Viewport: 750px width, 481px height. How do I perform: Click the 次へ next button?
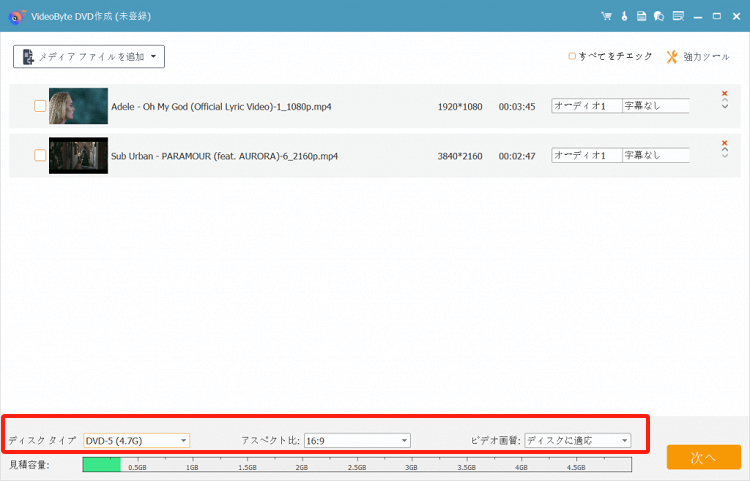click(703, 457)
